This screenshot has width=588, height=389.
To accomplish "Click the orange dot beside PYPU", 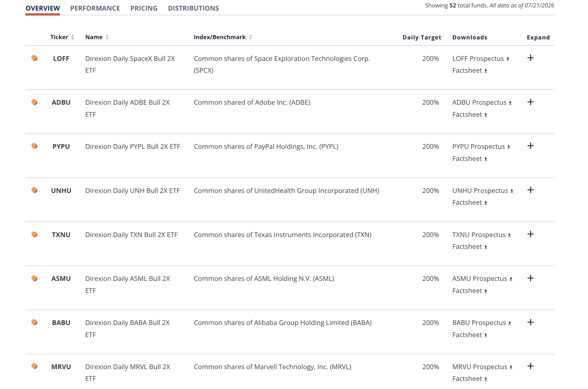I will tap(34, 146).
